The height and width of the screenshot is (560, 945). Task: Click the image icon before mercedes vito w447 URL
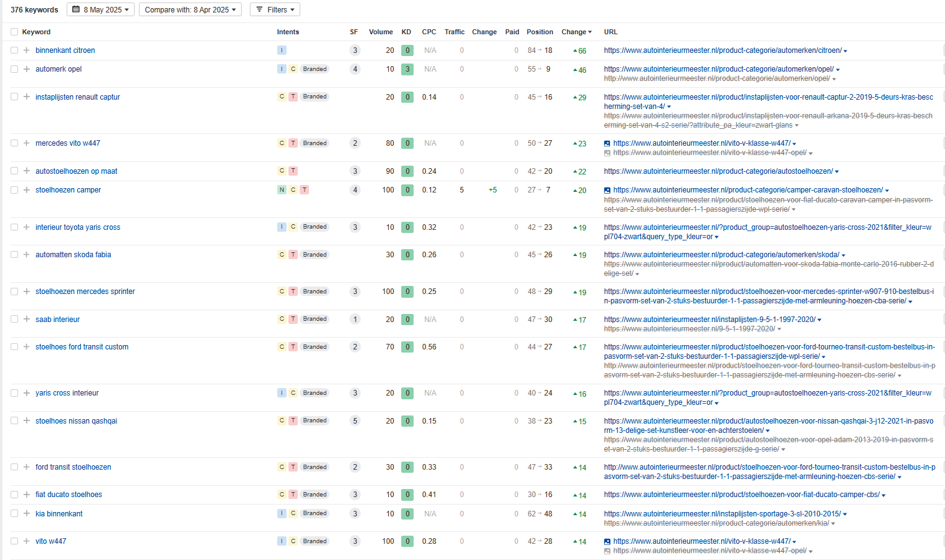(607, 144)
